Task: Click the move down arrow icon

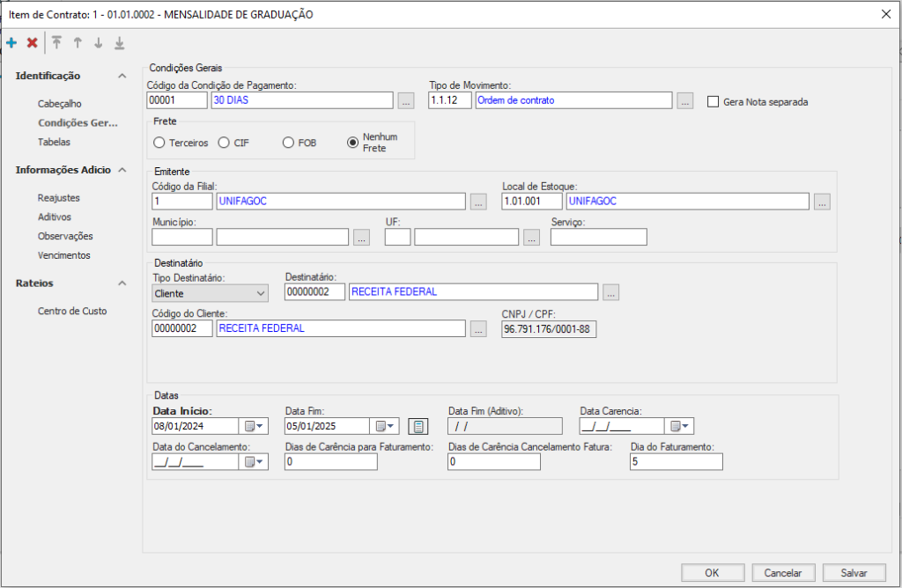Action: [x=99, y=42]
